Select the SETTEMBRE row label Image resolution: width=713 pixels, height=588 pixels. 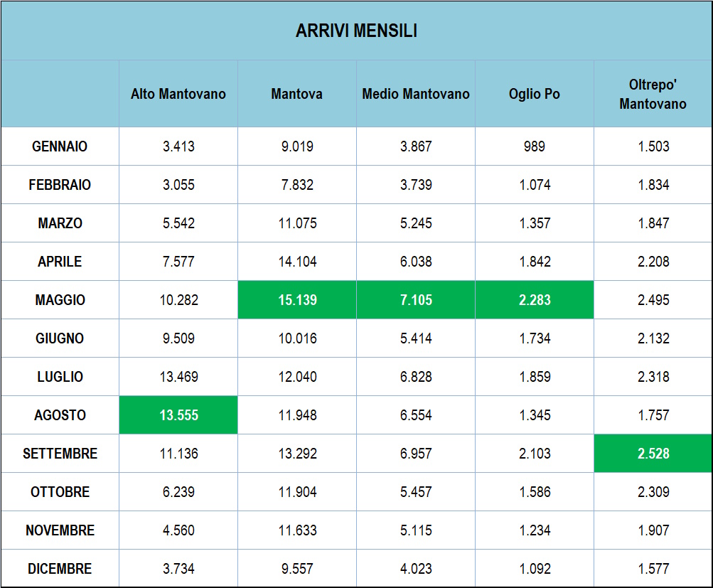[60, 454]
